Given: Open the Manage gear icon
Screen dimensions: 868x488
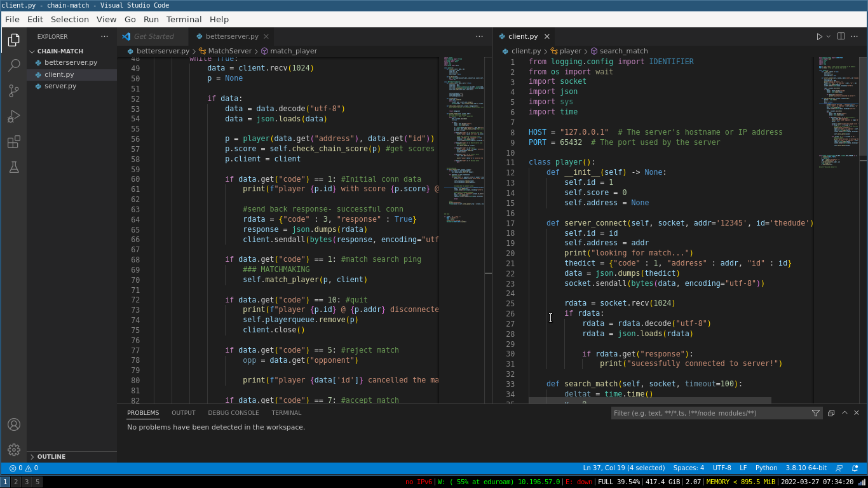Looking at the screenshot, I should [13, 450].
